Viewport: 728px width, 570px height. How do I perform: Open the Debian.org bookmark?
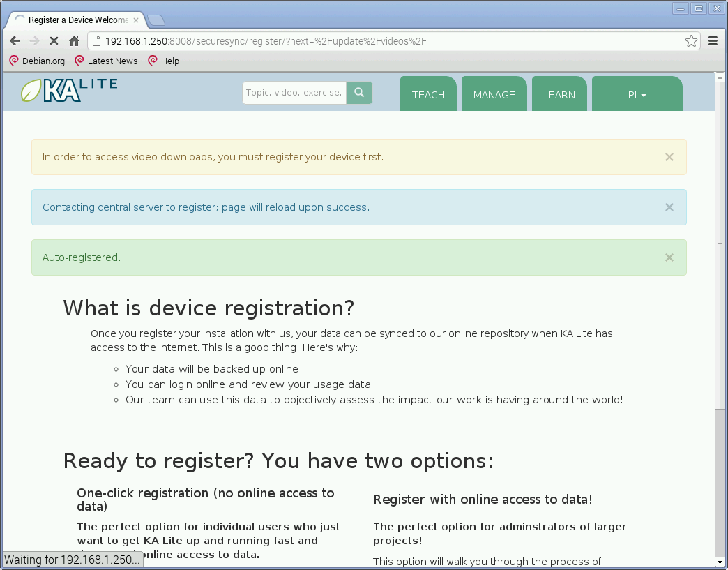[37, 61]
